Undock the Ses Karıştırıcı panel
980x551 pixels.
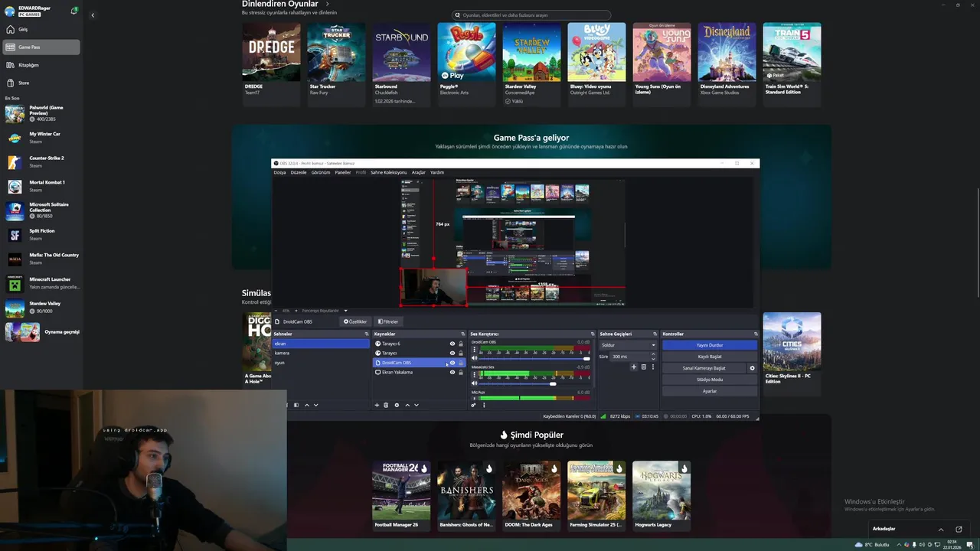pos(593,334)
